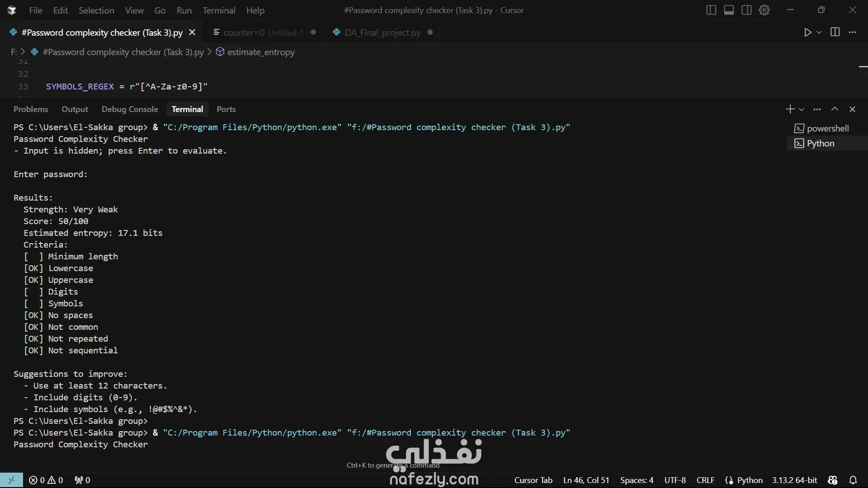Open the Terminal menu
The height and width of the screenshot is (488, 868).
[x=219, y=10]
